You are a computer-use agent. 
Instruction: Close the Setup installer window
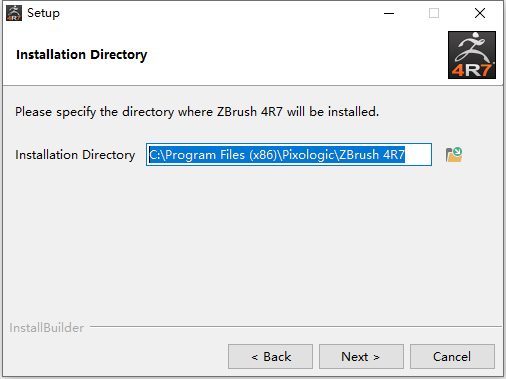coord(480,13)
